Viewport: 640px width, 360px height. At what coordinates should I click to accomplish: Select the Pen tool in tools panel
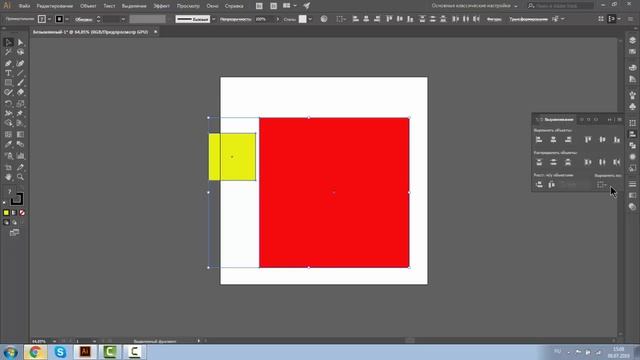point(8,63)
